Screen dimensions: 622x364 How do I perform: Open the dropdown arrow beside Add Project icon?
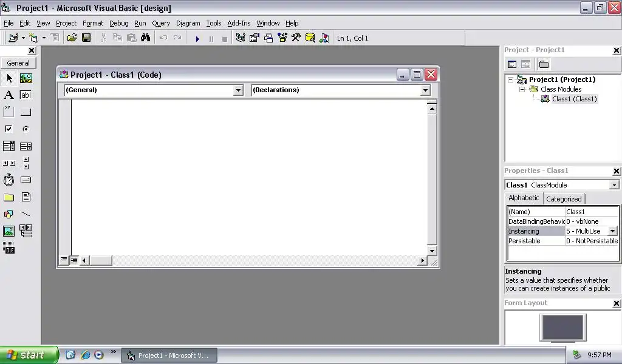point(24,38)
